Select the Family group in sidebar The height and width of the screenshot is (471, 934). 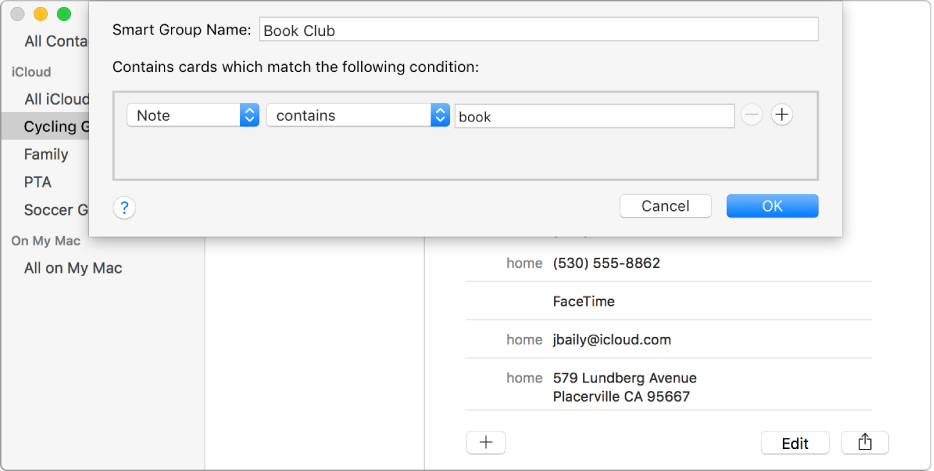(46, 154)
